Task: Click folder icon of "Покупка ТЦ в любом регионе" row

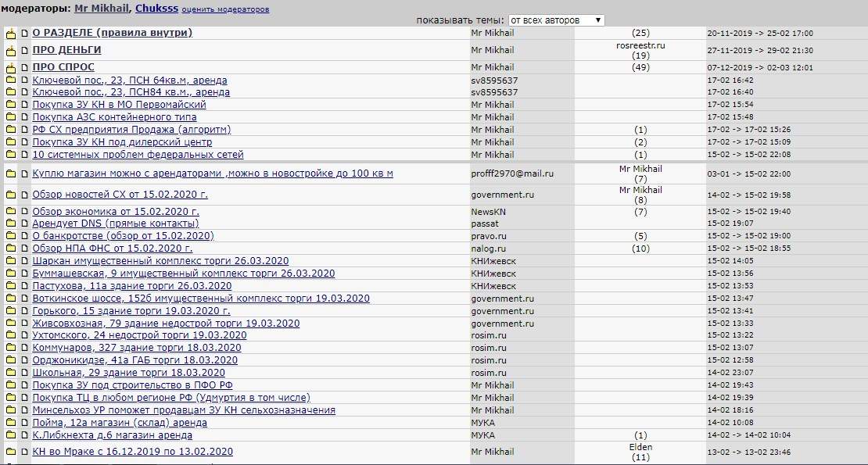Action: coord(10,398)
